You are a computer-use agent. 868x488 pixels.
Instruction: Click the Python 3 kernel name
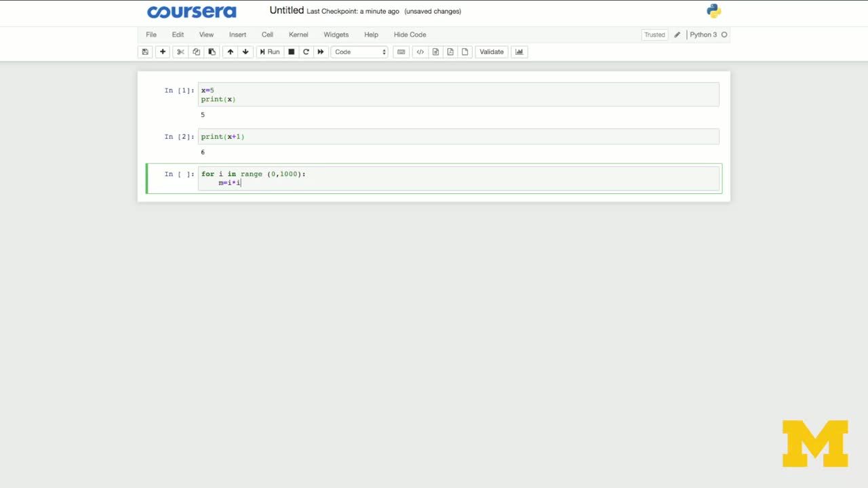pyautogui.click(x=703, y=35)
